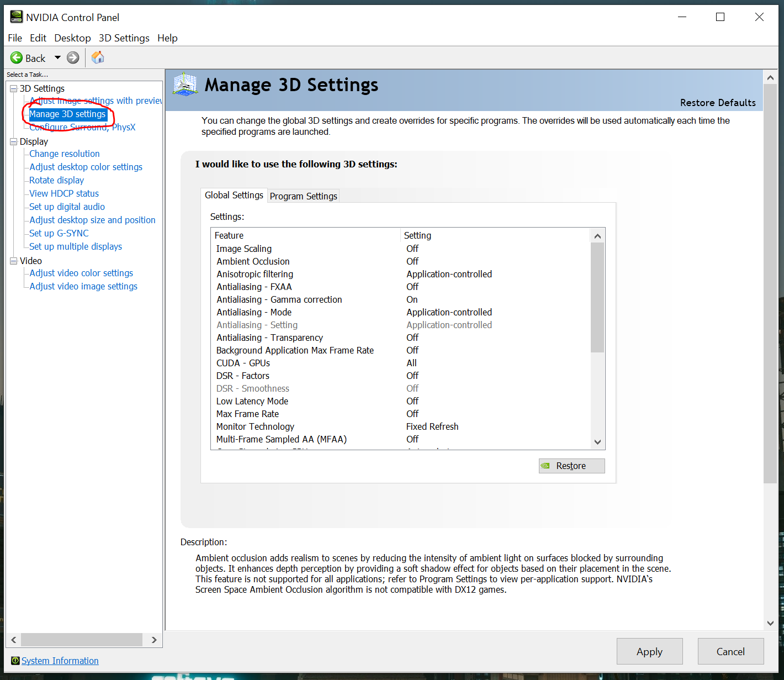Screen dimensions: 784x680
Task: Open the File menu
Action: click(15, 38)
